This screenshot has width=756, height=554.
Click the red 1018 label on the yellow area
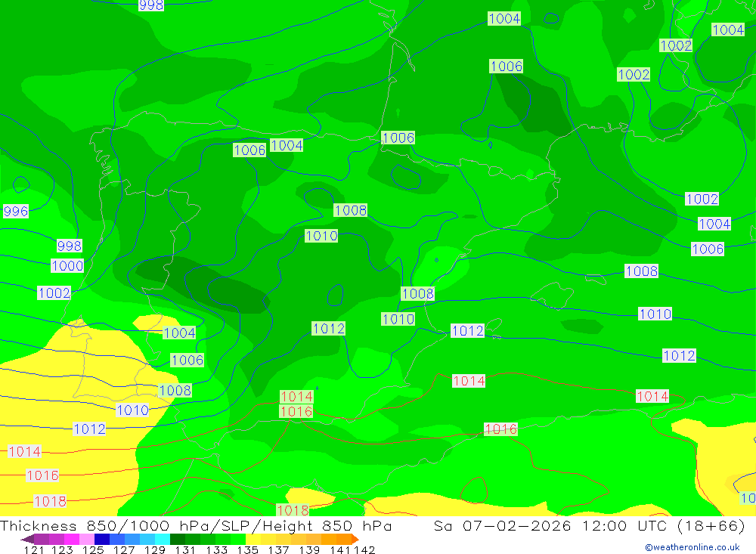click(50, 501)
